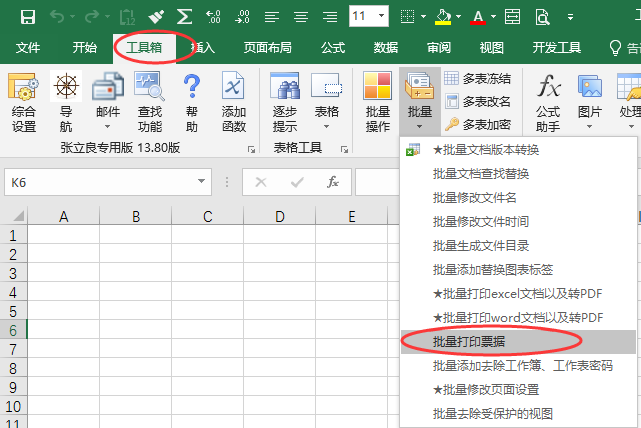This screenshot has height=428, width=641.
Task: Customize quick access toolbar arrow
Action: pos(570,17)
